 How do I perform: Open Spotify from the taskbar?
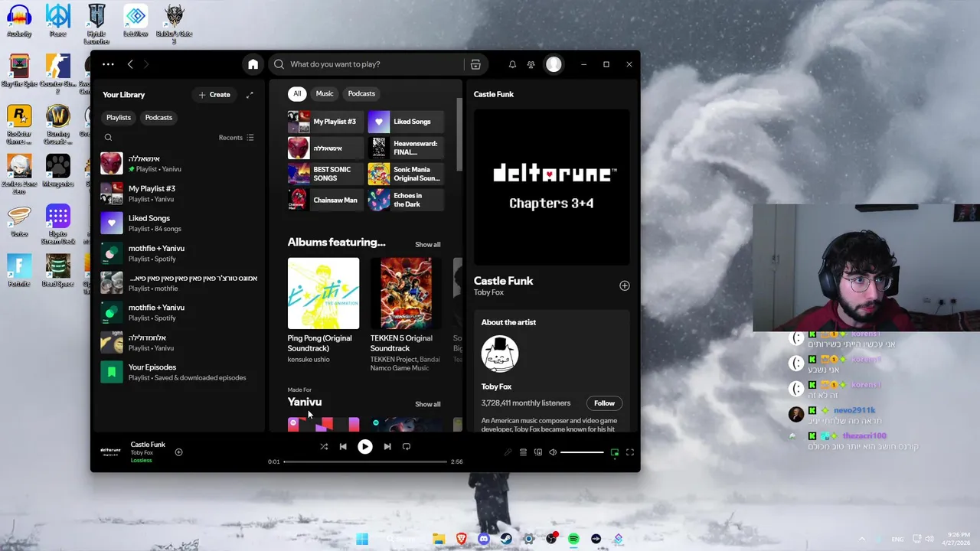[573, 539]
